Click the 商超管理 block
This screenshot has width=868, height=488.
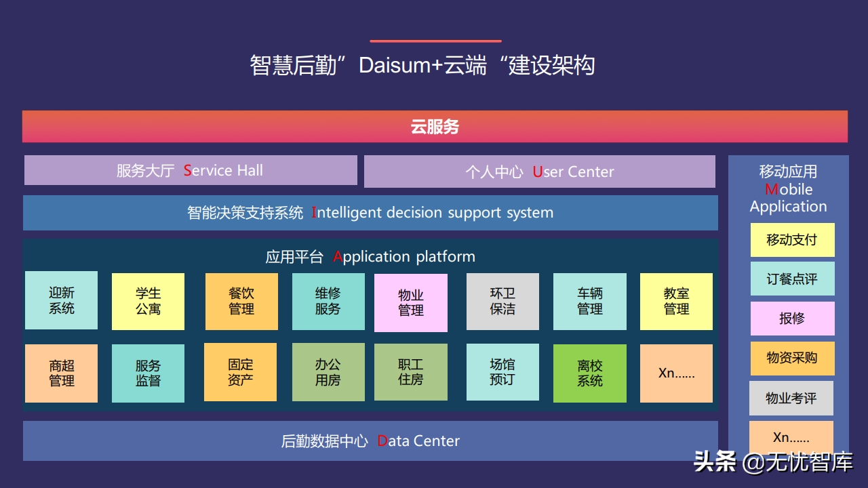(61, 373)
